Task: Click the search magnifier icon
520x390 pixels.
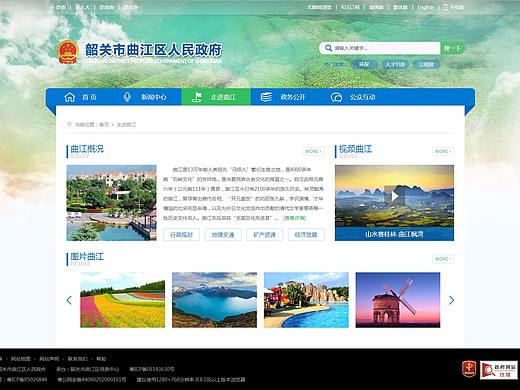Action: 328,48
